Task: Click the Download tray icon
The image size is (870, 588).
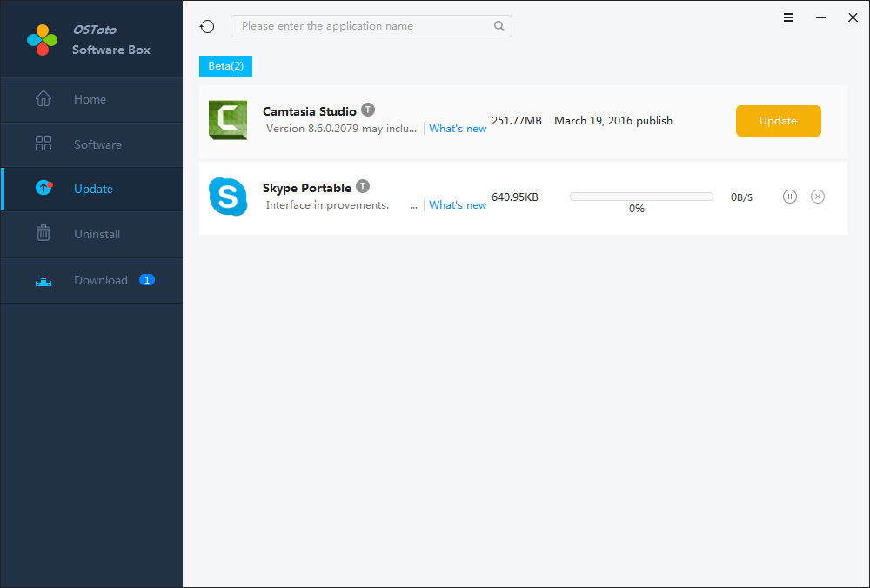Action: tap(43, 281)
